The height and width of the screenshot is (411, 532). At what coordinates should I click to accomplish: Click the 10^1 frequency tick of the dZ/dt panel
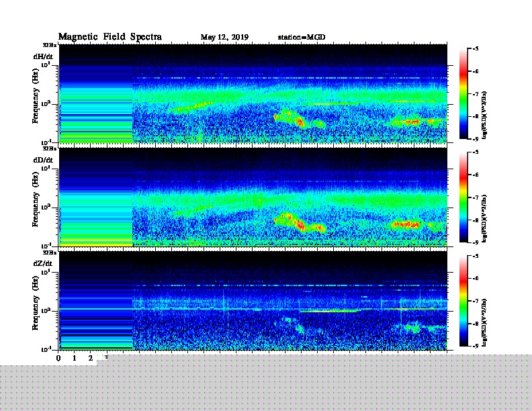coord(46,272)
